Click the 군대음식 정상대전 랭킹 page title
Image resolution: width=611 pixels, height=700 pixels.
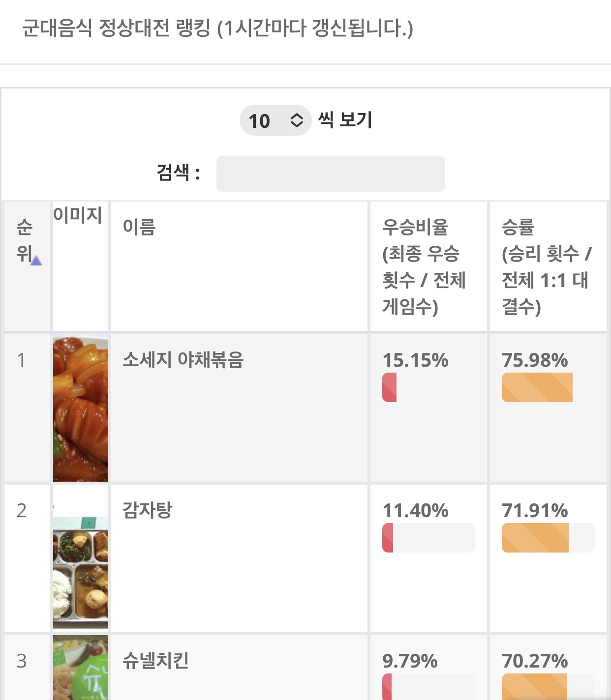[217, 28]
